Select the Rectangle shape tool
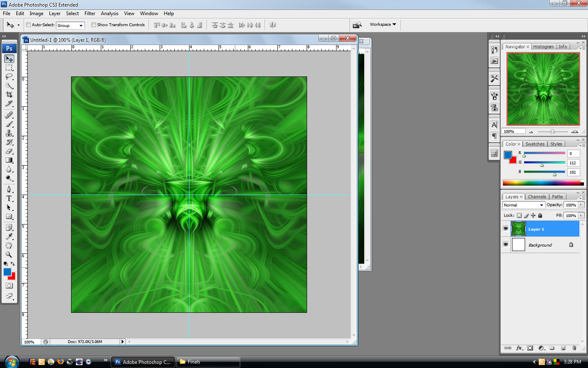This screenshot has height=368, width=588. coord(9,216)
